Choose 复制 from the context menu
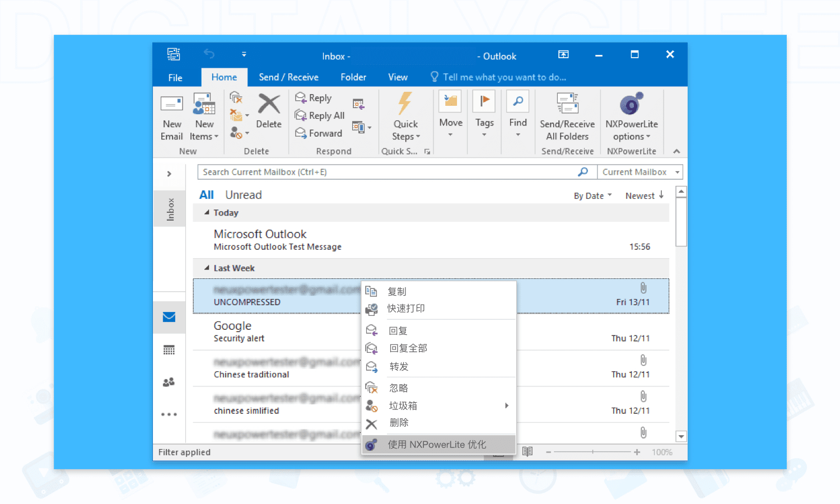 click(x=438, y=291)
